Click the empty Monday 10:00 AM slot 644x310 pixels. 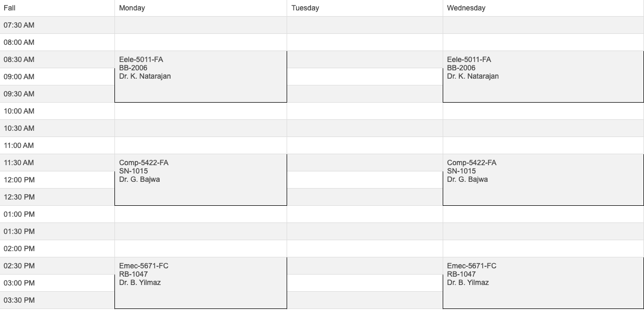click(x=201, y=111)
